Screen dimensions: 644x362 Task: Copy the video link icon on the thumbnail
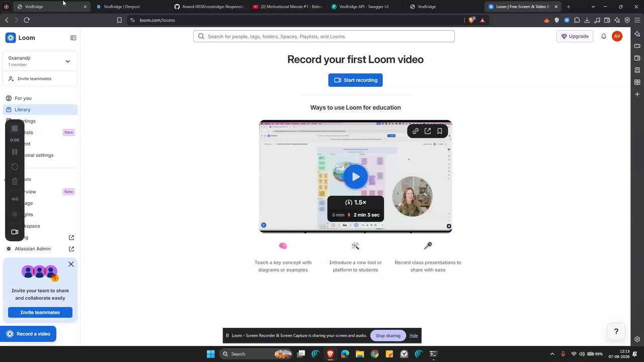point(416,131)
